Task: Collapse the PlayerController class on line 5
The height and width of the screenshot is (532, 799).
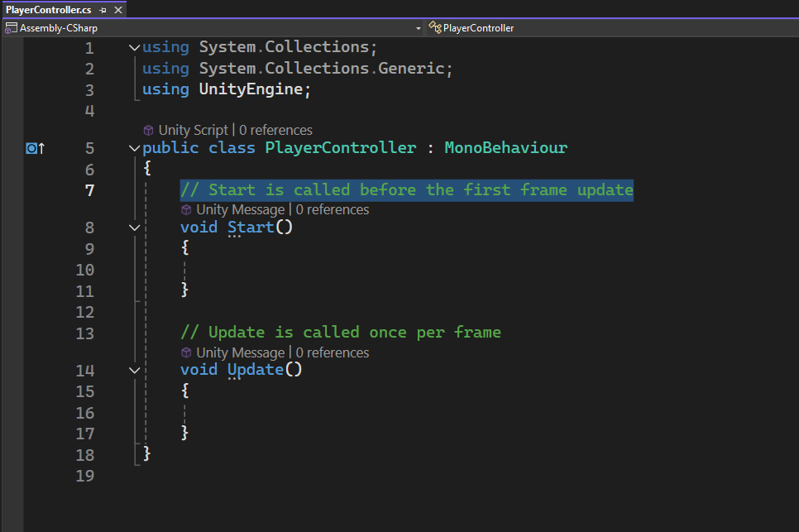Action: (135, 149)
